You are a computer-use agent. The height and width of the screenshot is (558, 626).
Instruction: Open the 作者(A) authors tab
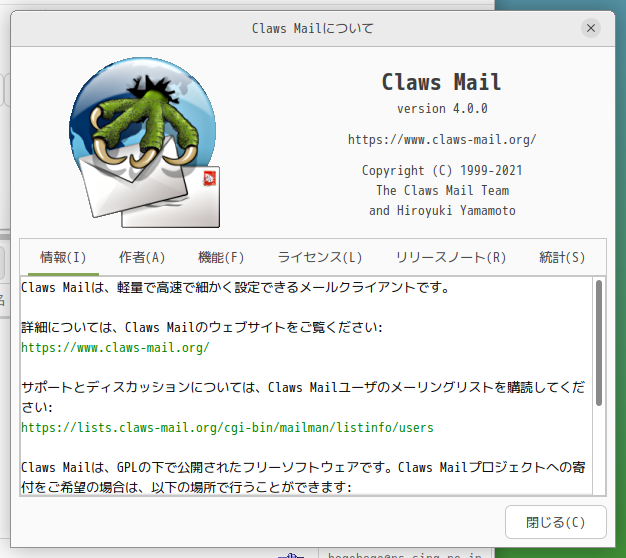click(142, 257)
